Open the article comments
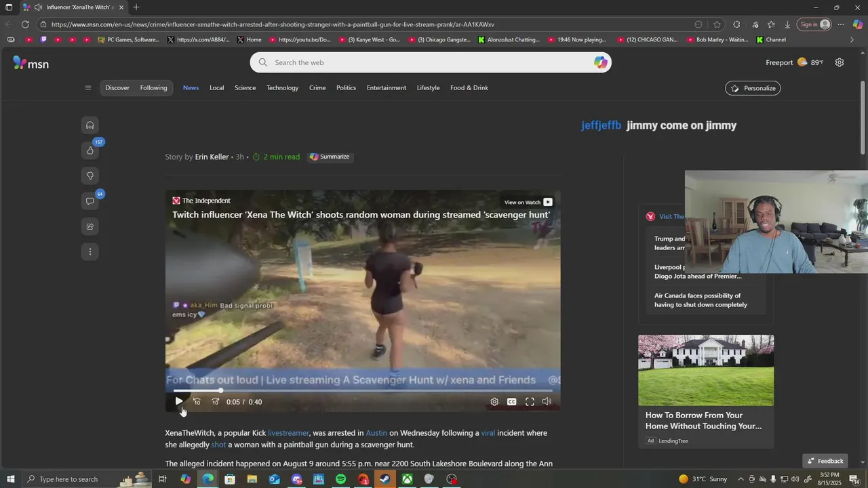Screen dimensions: 868x488 (90, 201)
